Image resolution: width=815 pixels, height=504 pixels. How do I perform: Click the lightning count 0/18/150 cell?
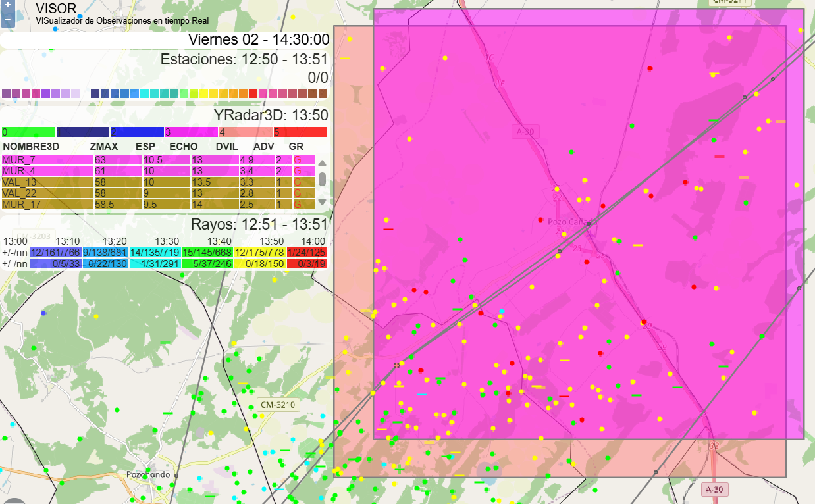[259, 263]
